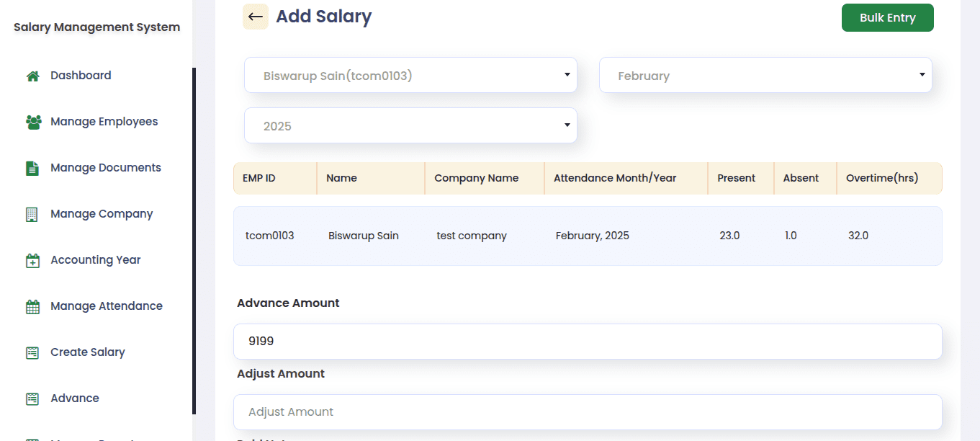This screenshot has width=980, height=441.
Task: Click the Manage Employees people icon
Action: (33, 122)
